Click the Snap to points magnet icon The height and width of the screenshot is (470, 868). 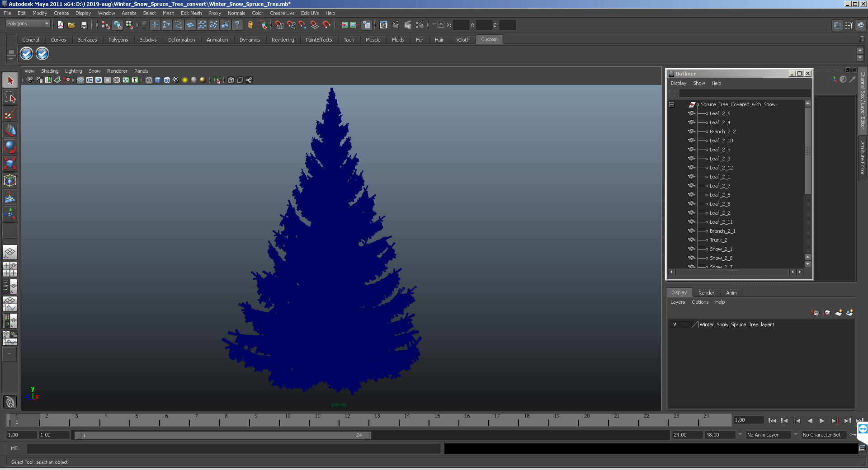point(302,25)
